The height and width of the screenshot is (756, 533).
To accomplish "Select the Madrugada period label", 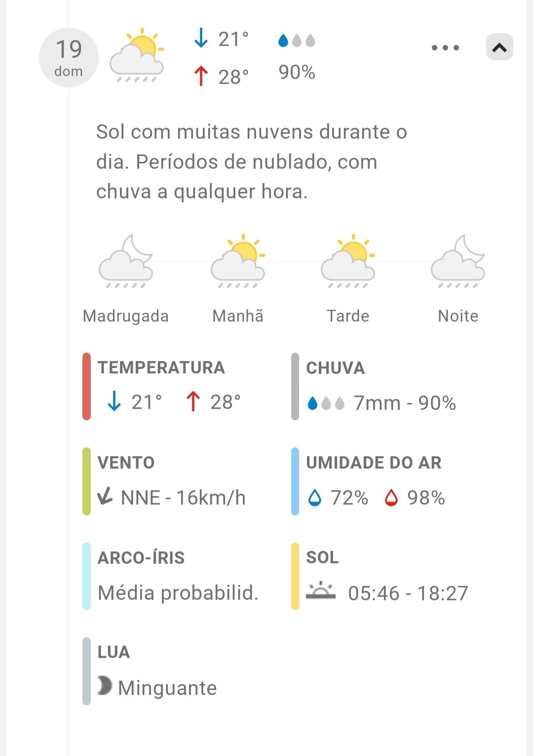I will pyautogui.click(x=126, y=316).
